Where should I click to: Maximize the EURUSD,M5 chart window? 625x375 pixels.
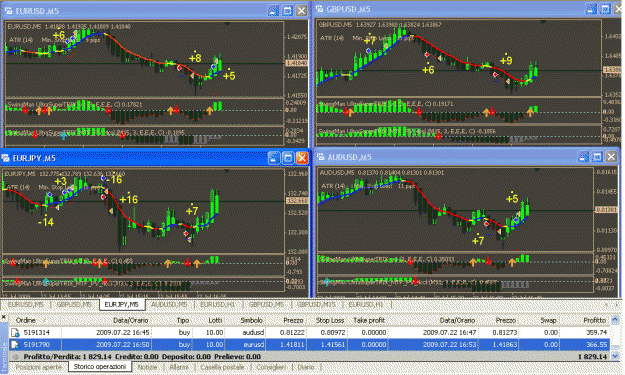click(x=287, y=11)
